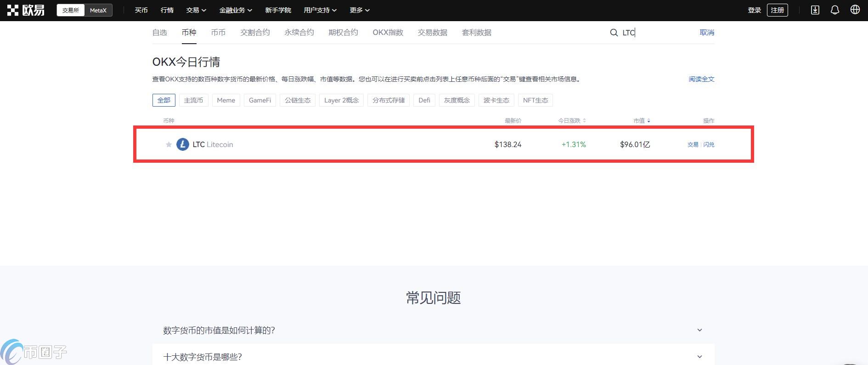This screenshot has height=365, width=868.
Task: Click 交易 link for LTC
Action: pyautogui.click(x=693, y=144)
